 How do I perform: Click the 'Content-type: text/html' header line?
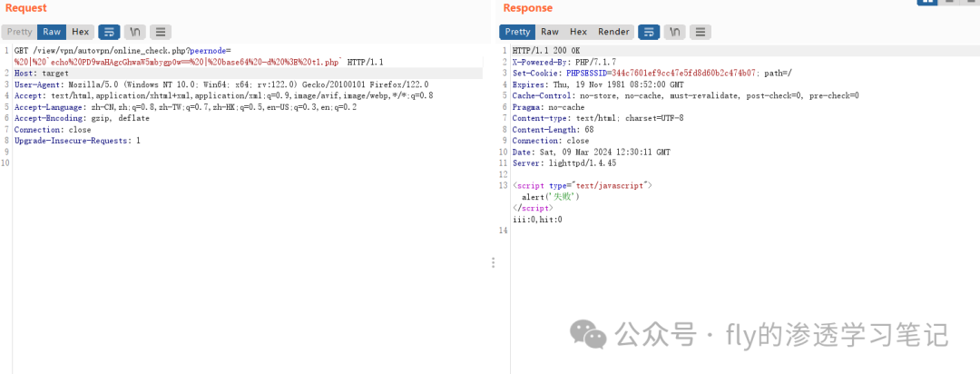597,118
